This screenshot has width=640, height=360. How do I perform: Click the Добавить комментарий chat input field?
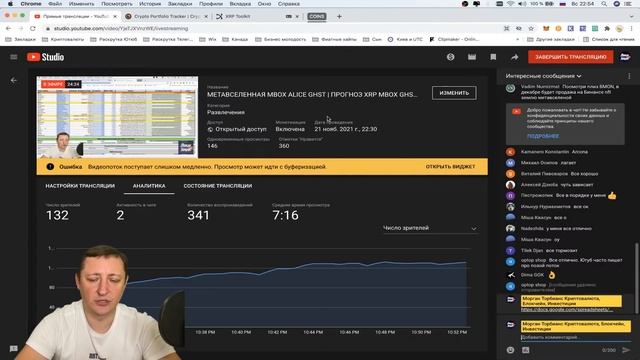[x=576, y=338]
